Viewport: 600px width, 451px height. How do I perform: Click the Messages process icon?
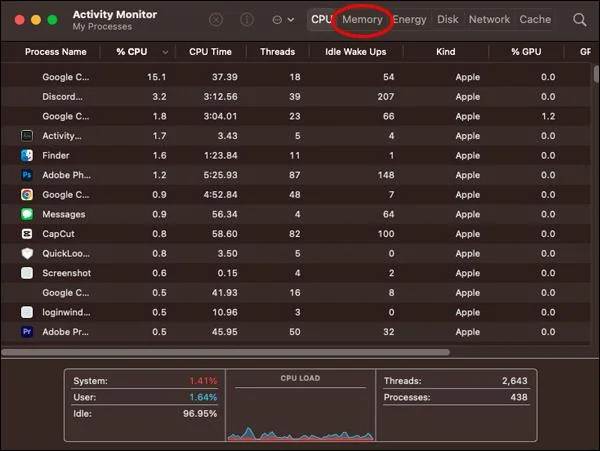point(27,214)
